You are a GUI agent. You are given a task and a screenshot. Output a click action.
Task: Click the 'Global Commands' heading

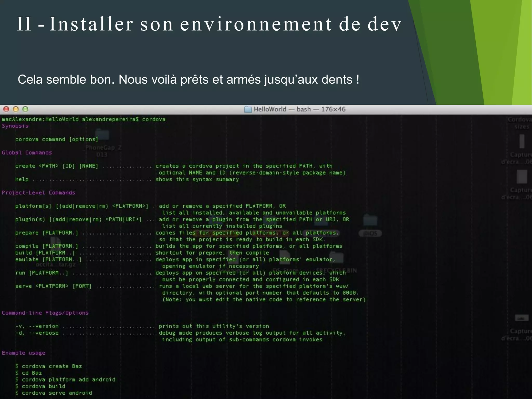[27, 152]
